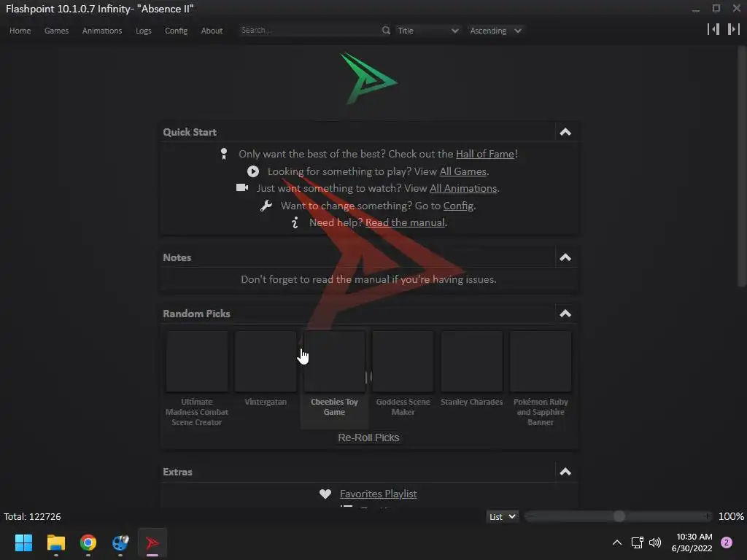Click the heart icon beside Favorites Playlist
This screenshot has width=747, height=560.
325,494
